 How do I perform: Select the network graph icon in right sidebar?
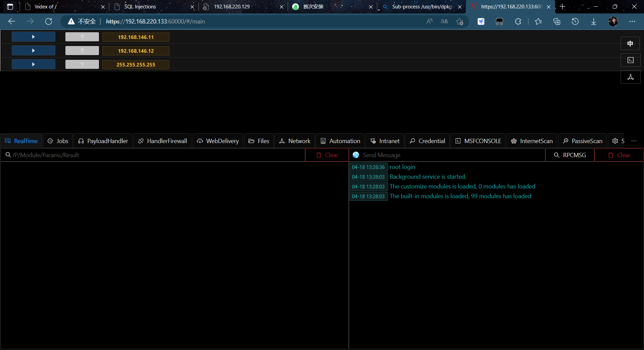(631, 77)
